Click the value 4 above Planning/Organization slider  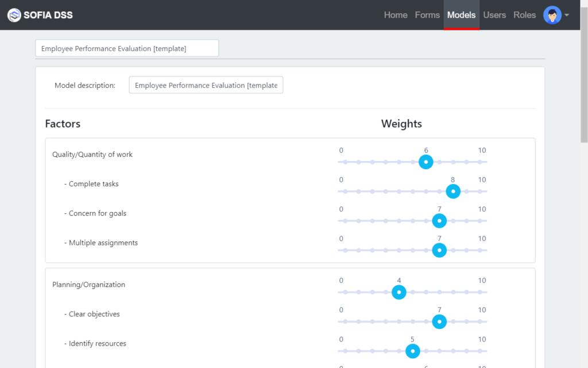coord(399,281)
